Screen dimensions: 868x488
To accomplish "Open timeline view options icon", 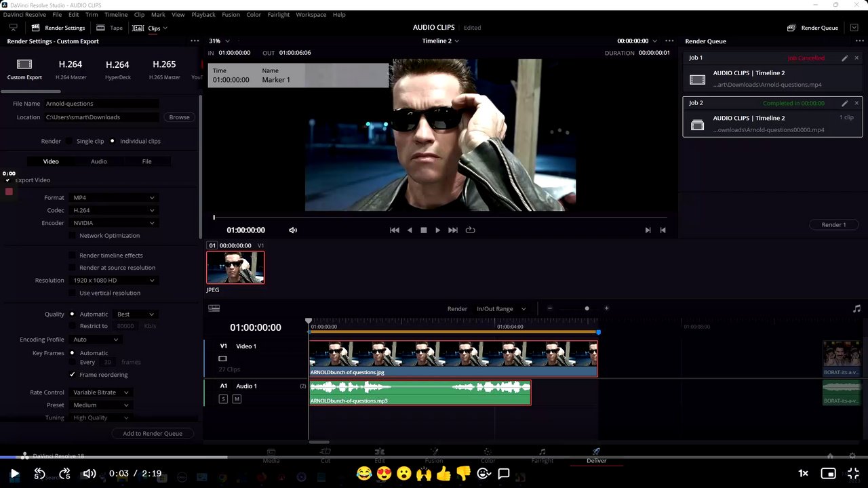I will point(214,308).
